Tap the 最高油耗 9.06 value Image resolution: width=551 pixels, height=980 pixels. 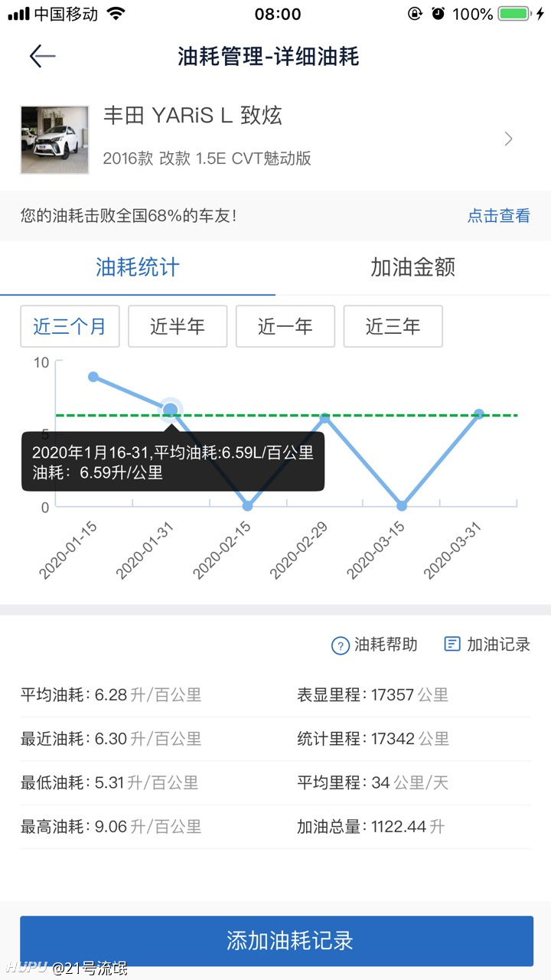(x=111, y=827)
